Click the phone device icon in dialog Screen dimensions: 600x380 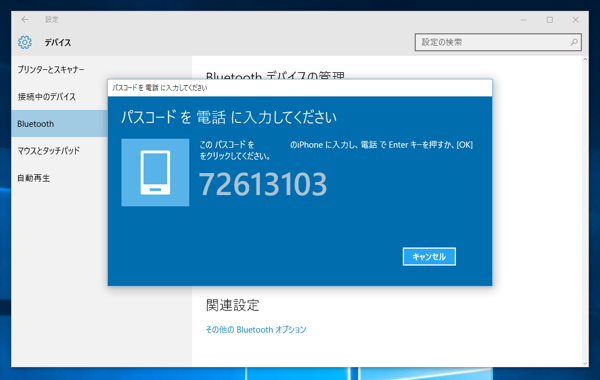(x=155, y=173)
